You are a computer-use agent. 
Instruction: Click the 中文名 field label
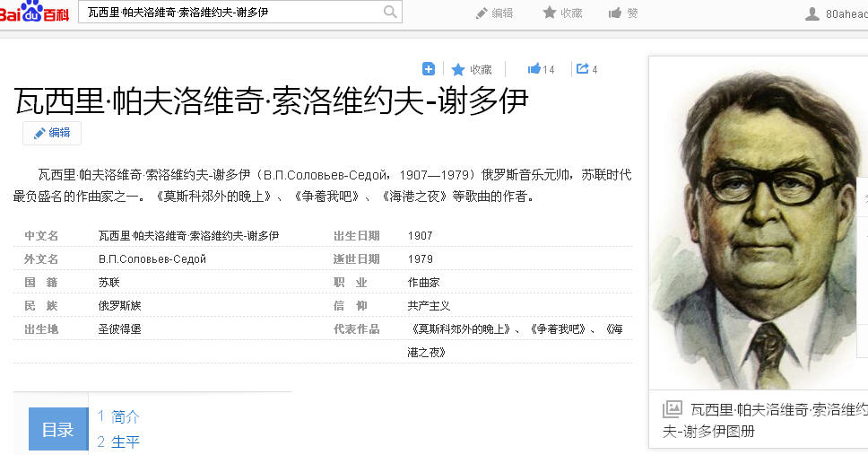[x=41, y=235]
